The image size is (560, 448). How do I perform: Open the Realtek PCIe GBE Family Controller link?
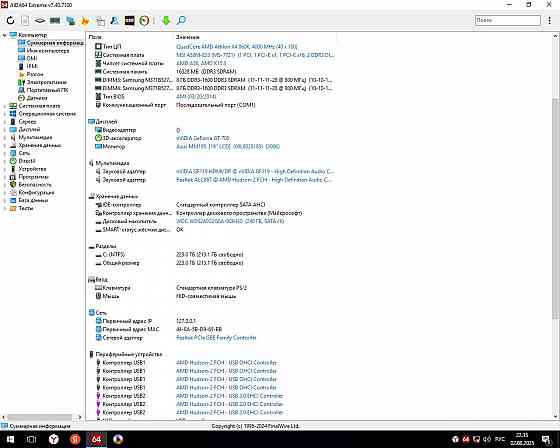click(x=216, y=338)
